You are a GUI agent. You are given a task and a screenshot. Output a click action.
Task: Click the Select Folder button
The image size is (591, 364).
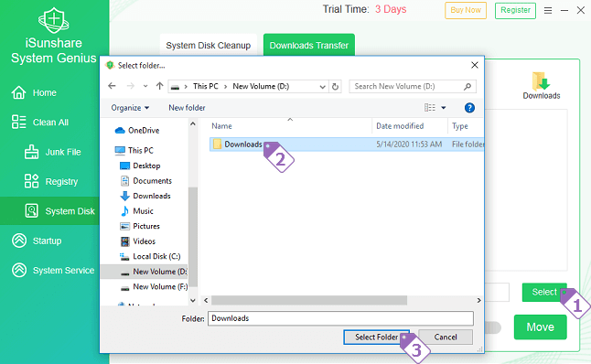point(376,337)
